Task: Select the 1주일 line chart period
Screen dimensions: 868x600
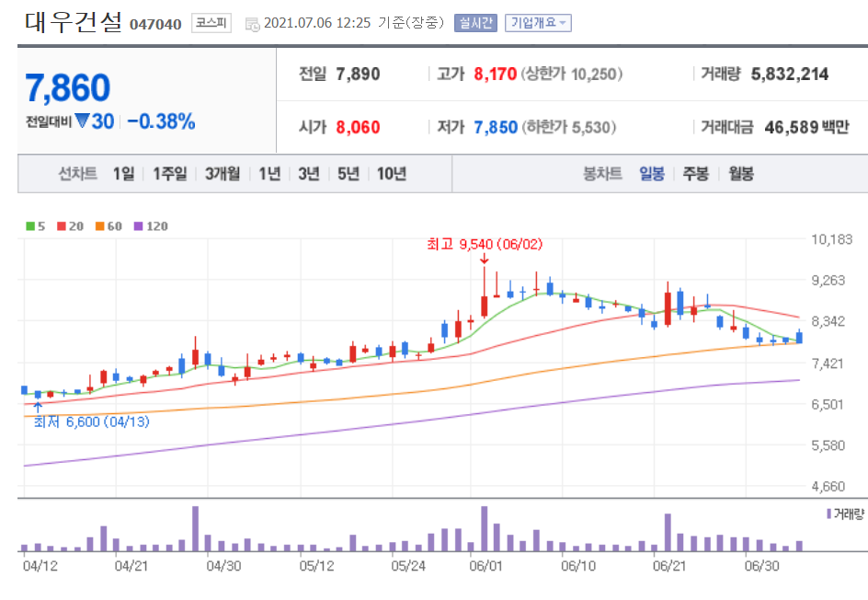Action: coord(170,174)
